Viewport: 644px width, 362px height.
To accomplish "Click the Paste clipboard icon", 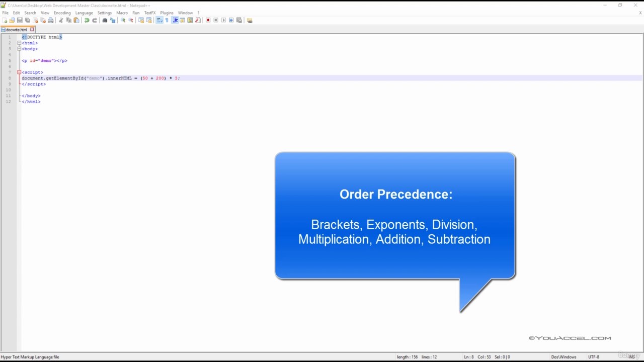I will coord(76,20).
